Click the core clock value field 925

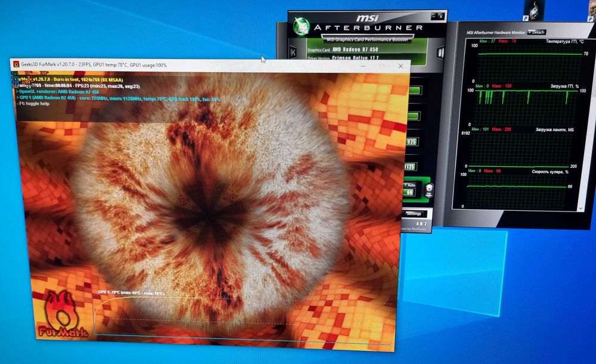411,142
